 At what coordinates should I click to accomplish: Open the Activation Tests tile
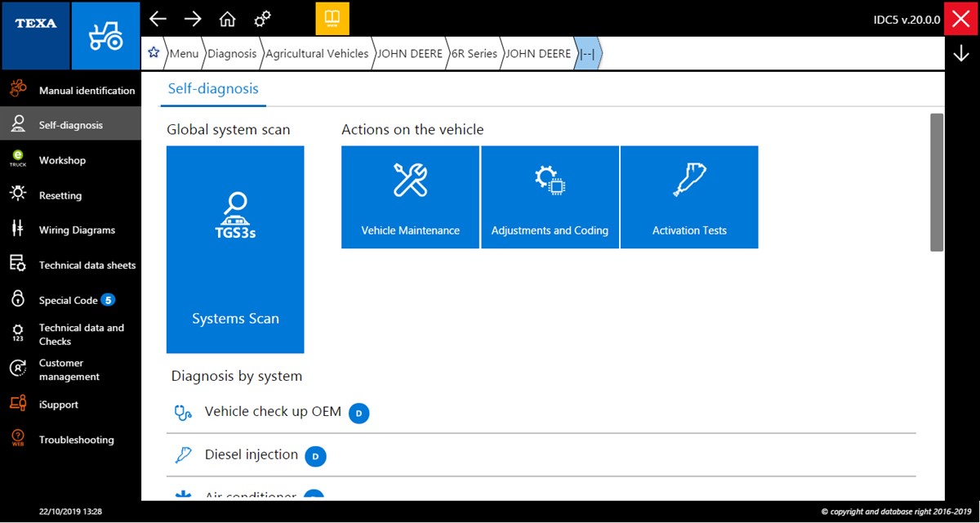(689, 197)
